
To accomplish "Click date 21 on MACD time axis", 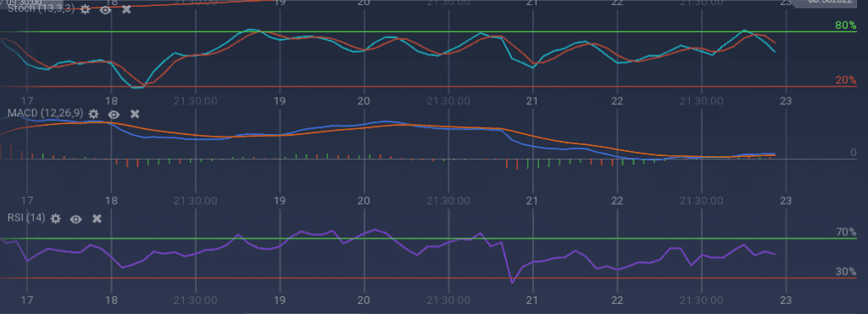I will 532,200.
